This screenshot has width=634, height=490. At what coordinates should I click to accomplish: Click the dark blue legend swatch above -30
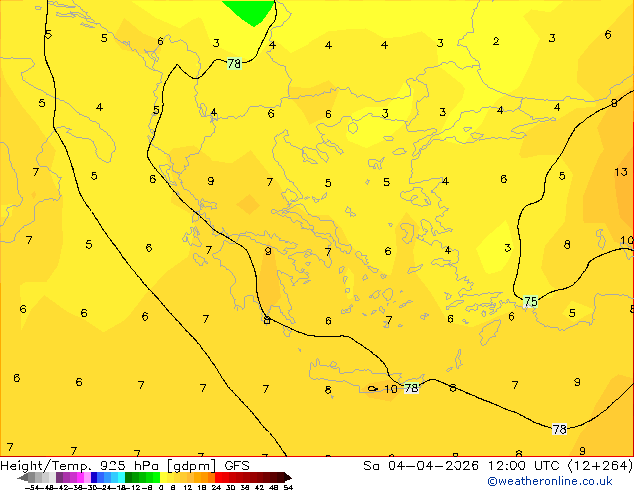point(94,477)
